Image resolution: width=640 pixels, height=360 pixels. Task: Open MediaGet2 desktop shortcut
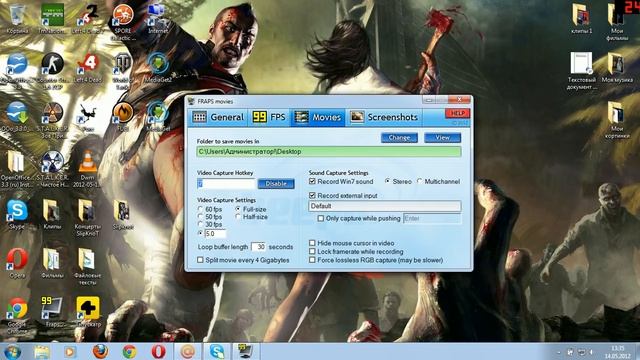(x=158, y=68)
